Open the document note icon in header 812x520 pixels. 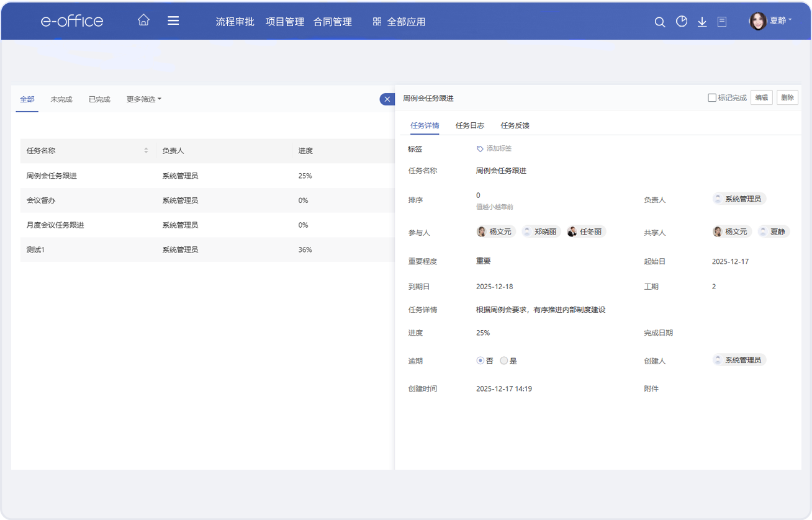tap(722, 22)
